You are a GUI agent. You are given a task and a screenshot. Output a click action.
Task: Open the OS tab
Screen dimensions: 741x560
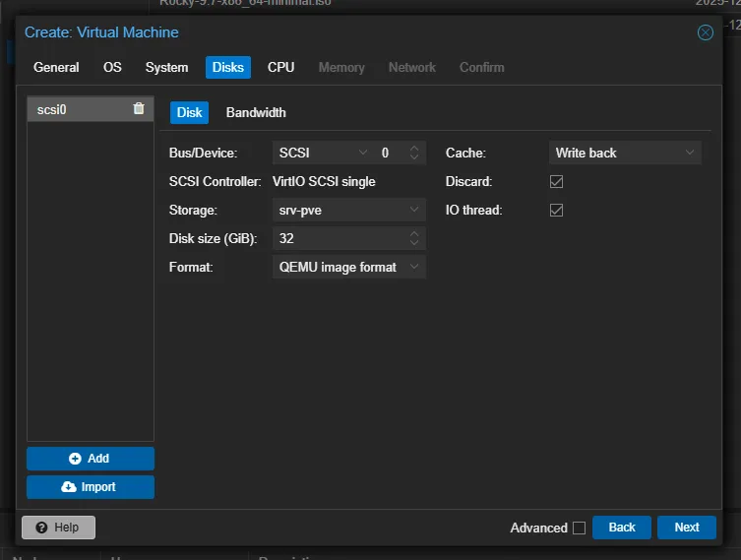pos(112,68)
